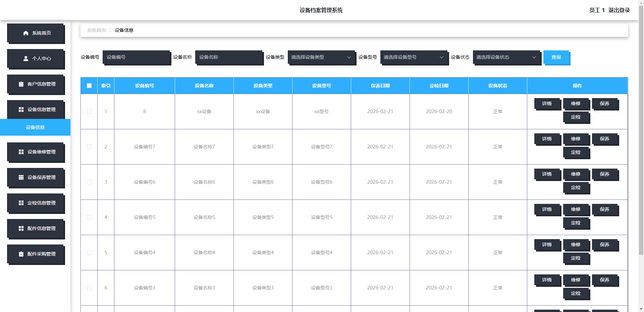This screenshot has width=644, height=312.
Task: Click 详情 for the xx设备 row
Action: point(547,103)
